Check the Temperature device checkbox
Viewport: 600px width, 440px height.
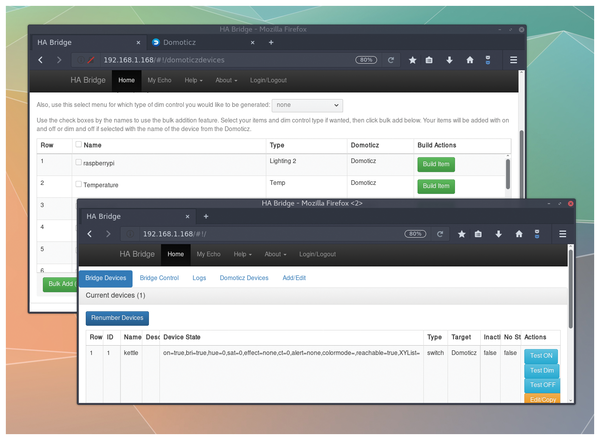click(78, 184)
